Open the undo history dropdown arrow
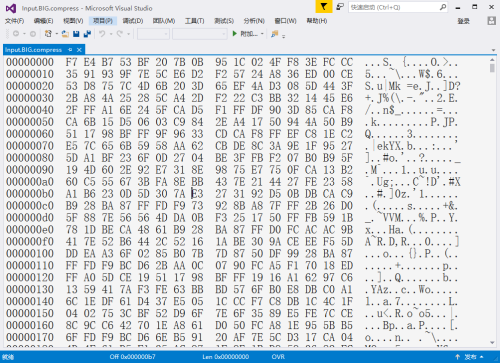Viewport: 500px width, 363px height. tap(111, 34)
